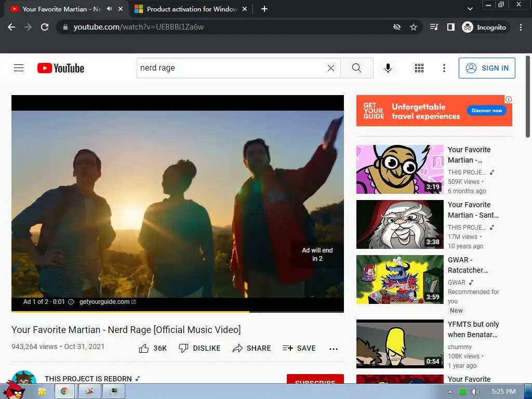
Task: Click the GetYourGuide Discover now button
Action: (486, 110)
